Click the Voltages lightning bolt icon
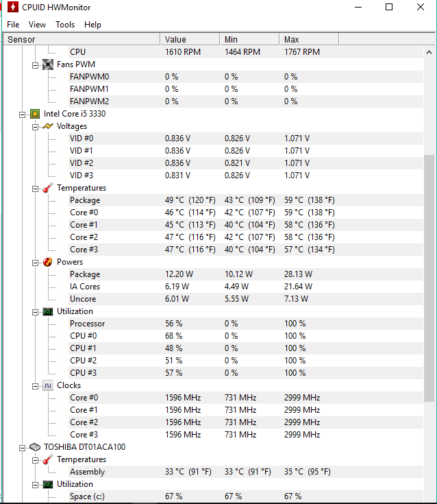The height and width of the screenshot is (504, 437). [48, 126]
